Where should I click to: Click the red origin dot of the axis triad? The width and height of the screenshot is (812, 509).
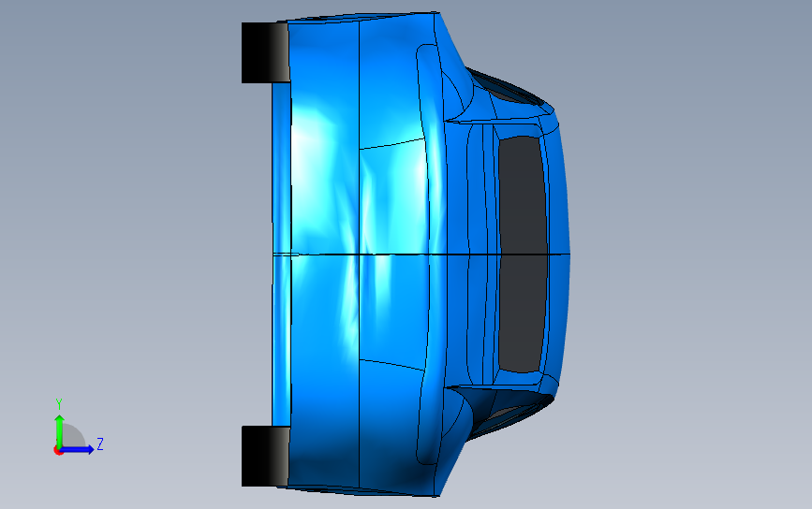pos(58,451)
